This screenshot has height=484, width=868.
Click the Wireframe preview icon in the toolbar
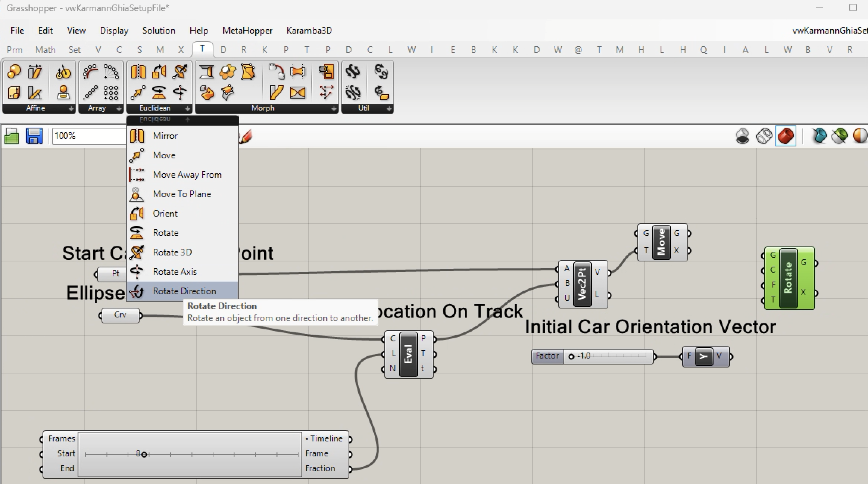[764, 136]
